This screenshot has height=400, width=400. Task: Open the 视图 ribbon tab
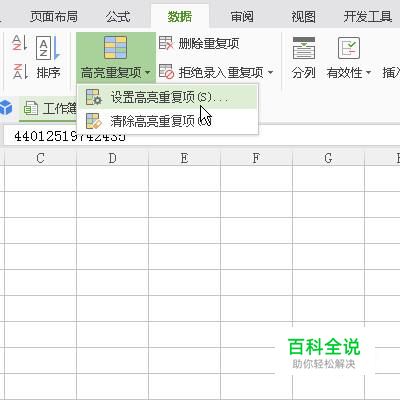point(303,16)
